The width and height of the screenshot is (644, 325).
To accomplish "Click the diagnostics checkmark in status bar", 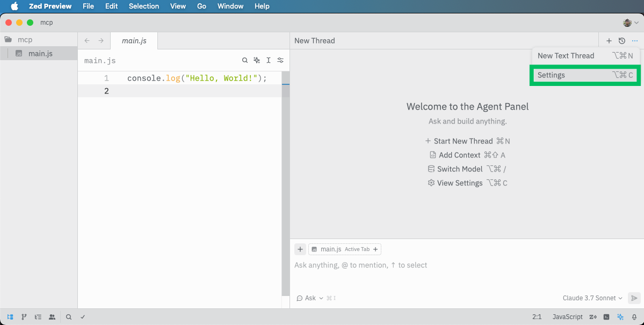I will tap(83, 317).
